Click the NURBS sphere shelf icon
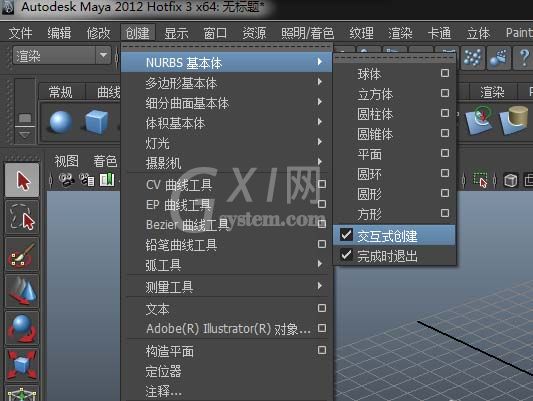Image resolution: width=533 pixels, height=401 pixels. tap(61, 122)
